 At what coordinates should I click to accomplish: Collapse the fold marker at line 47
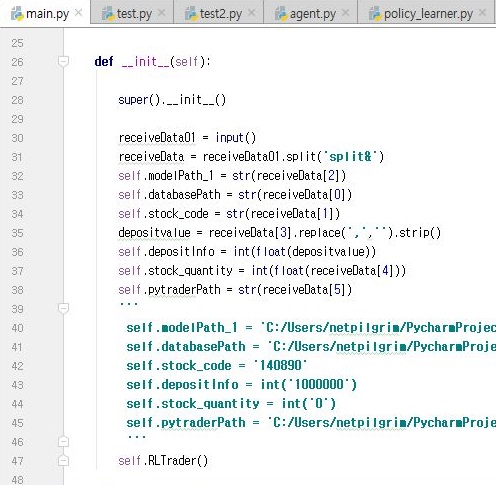pyautogui.click(x=63, y=461)
